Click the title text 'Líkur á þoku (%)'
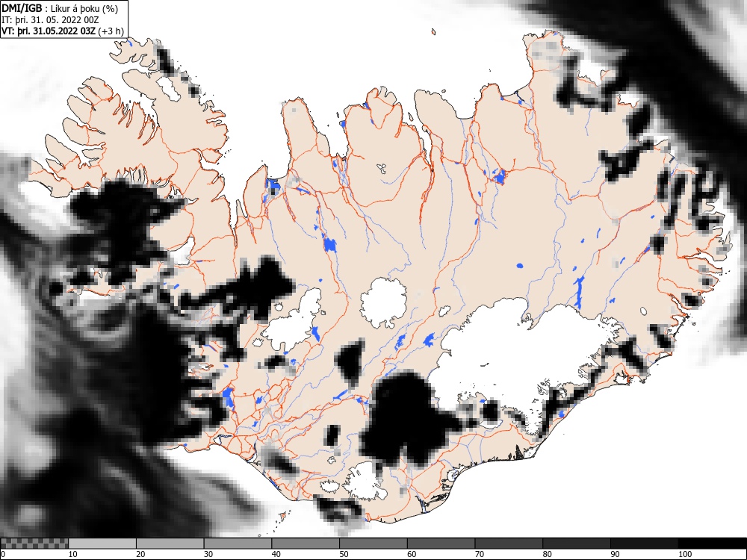Viewport: 747px width, 560px height. pos(85,8)
